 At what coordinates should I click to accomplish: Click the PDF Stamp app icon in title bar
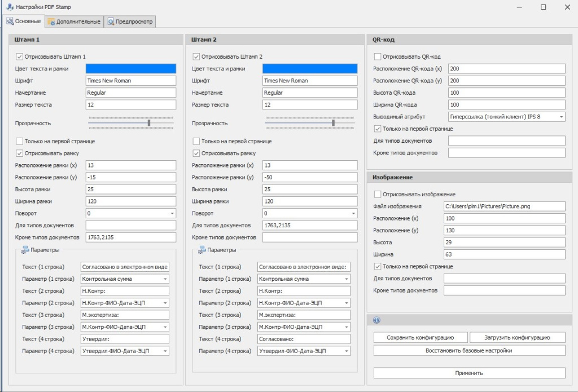tap(9, 7)
